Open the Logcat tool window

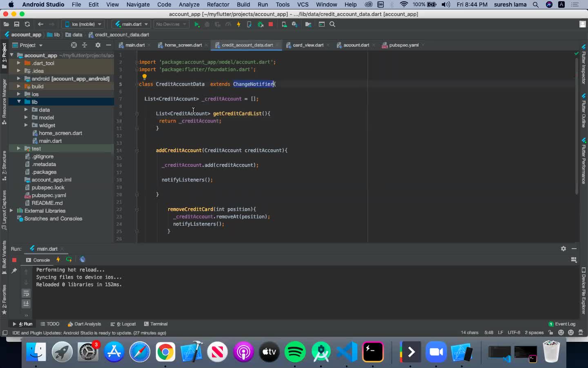(x=123, y=324)
